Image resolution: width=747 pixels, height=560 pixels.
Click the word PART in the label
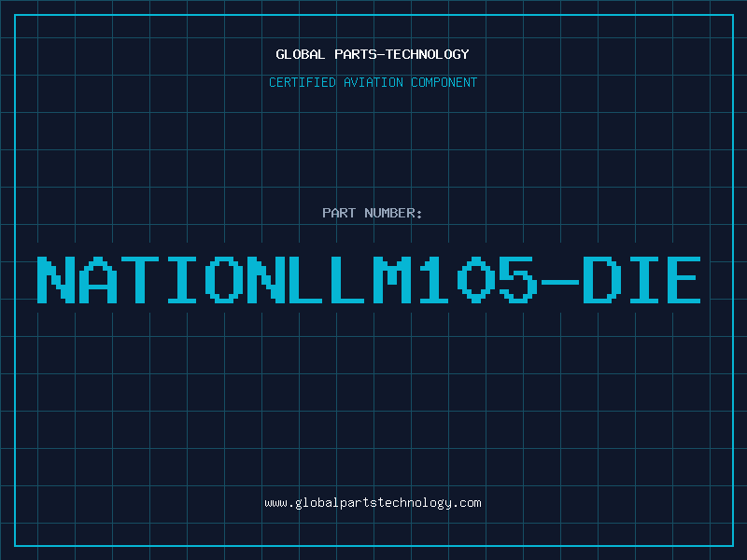coord(339,213)
